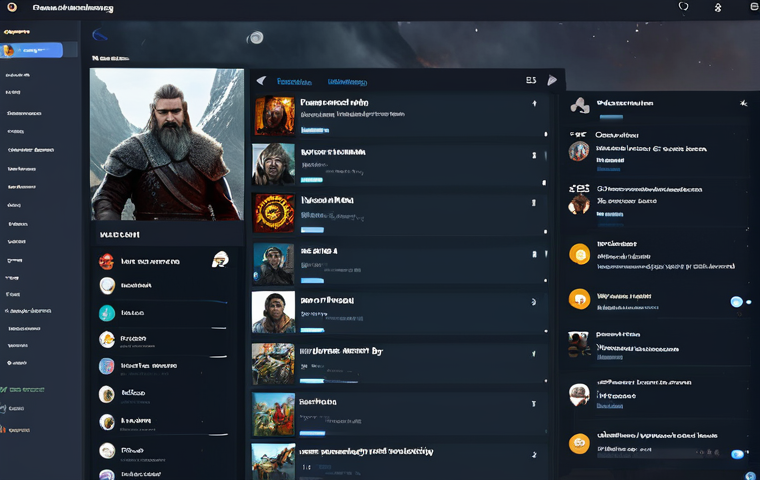
Task: Select the teal round avatar in left list
Action: coord(107,313)
